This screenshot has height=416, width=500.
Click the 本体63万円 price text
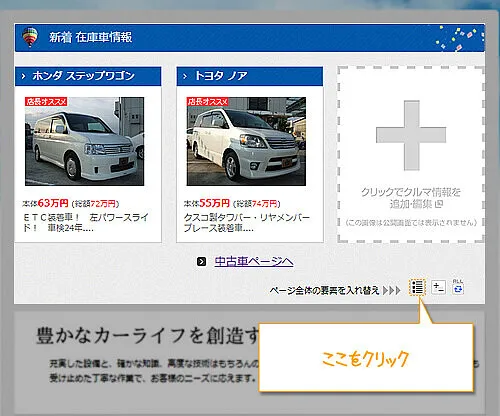(45, 203)
